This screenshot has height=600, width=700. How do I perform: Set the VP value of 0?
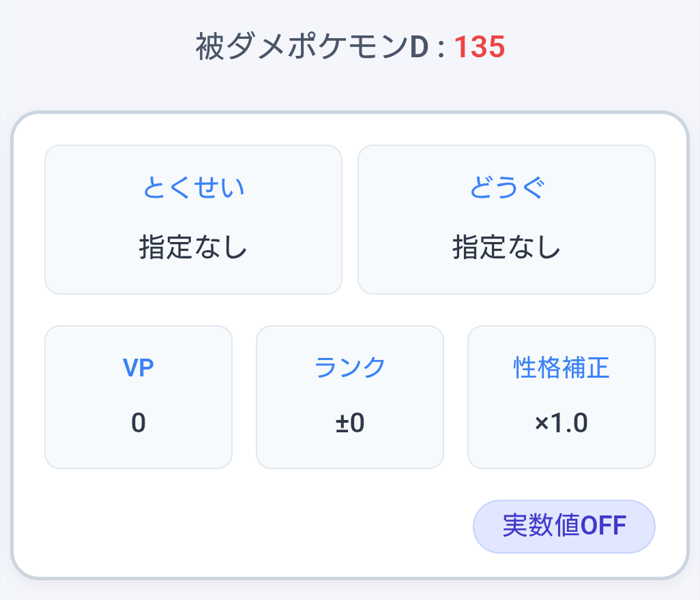tap(138, 423)
